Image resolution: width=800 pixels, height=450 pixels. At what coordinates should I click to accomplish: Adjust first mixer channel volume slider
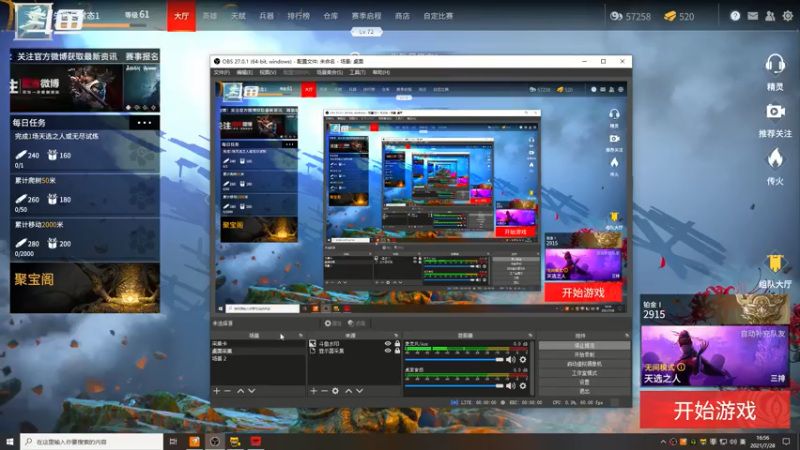tap(454, 360)
